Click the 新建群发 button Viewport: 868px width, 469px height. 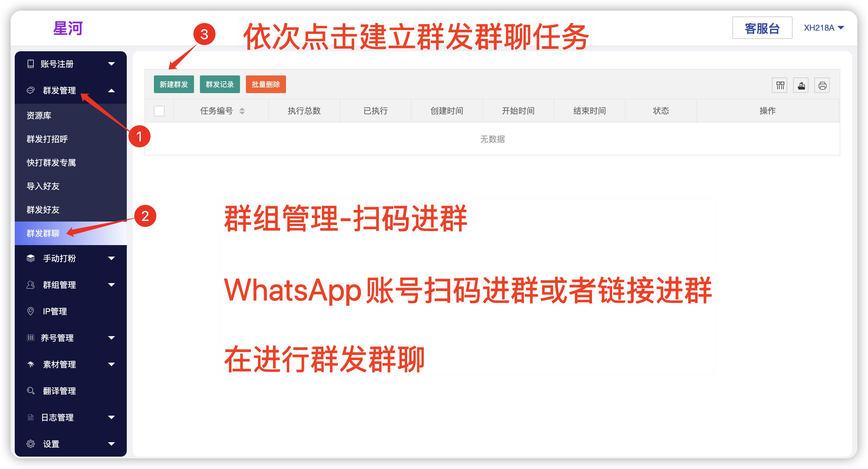(x=174, y=84)
